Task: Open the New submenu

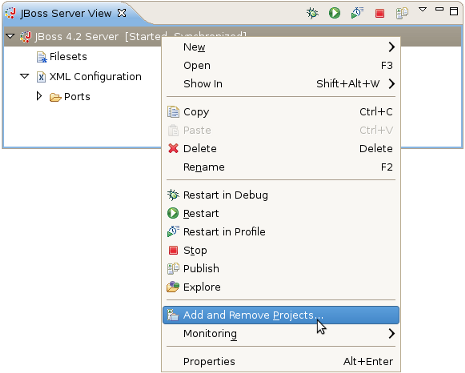Action: 281,47
